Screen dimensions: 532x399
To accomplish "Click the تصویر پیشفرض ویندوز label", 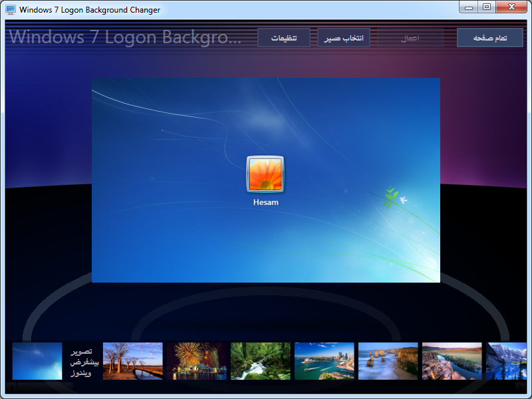I will 84,362.
